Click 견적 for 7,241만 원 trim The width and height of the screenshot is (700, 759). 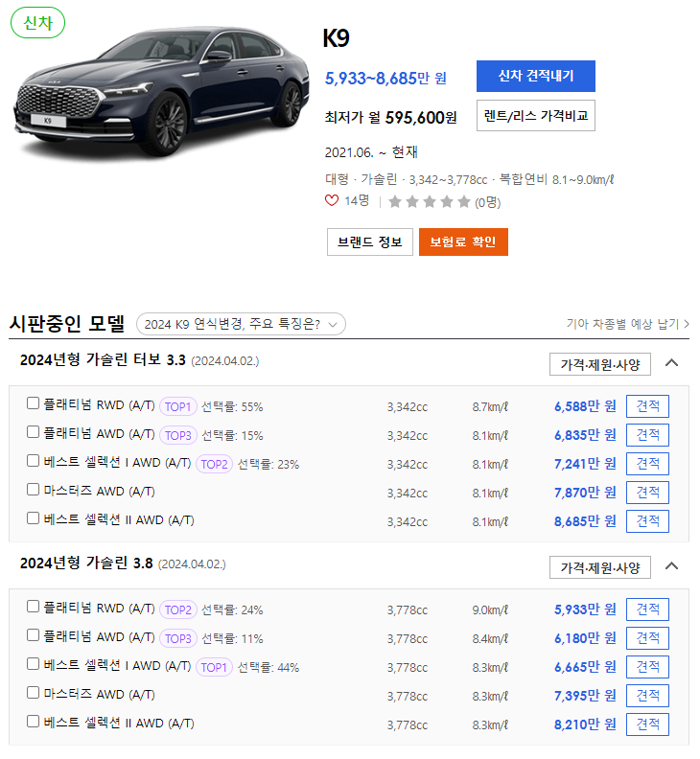coord(647,464)
